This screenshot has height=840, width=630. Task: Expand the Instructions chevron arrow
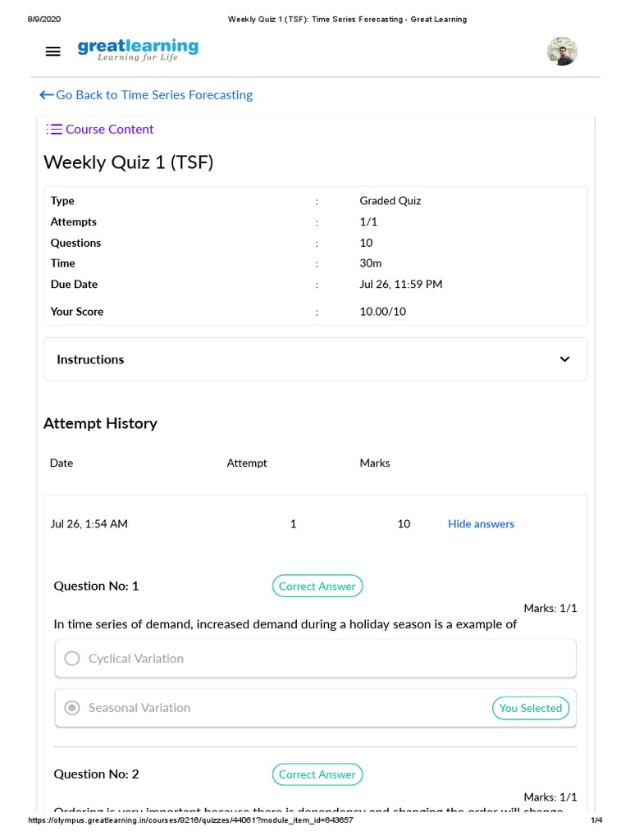click(x=564, y=359)
